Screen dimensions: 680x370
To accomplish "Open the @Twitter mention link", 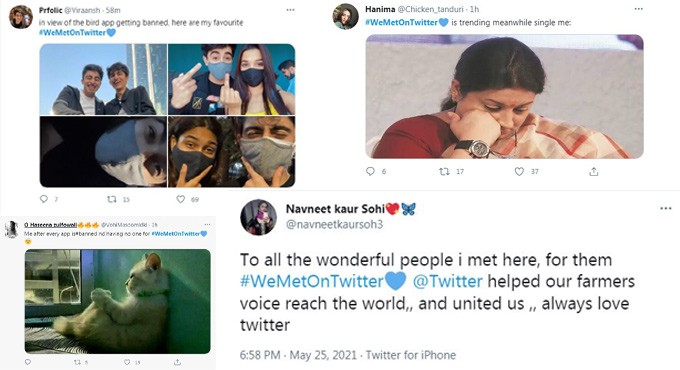I will pyautogui.click(x=448, y=281).
